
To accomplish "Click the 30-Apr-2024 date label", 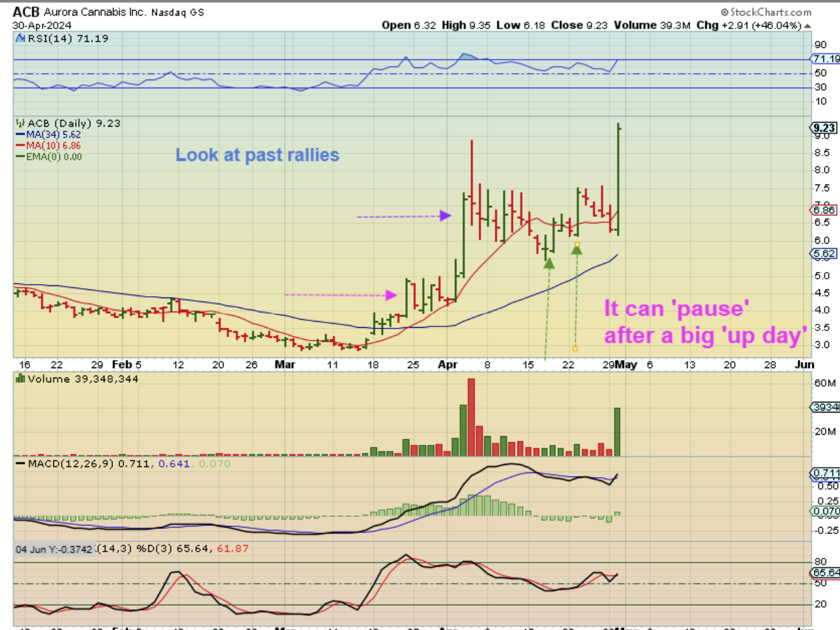I will (41, 26).
